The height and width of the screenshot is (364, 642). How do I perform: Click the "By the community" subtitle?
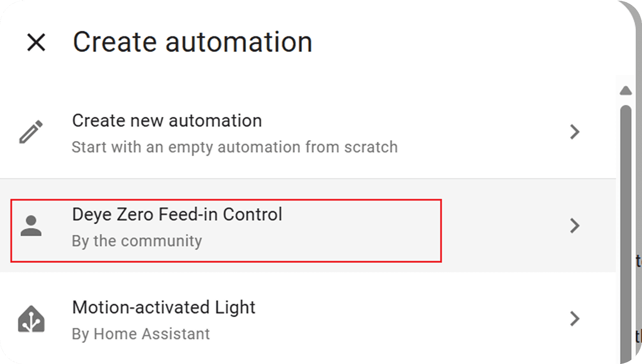(x=137, y=241)
